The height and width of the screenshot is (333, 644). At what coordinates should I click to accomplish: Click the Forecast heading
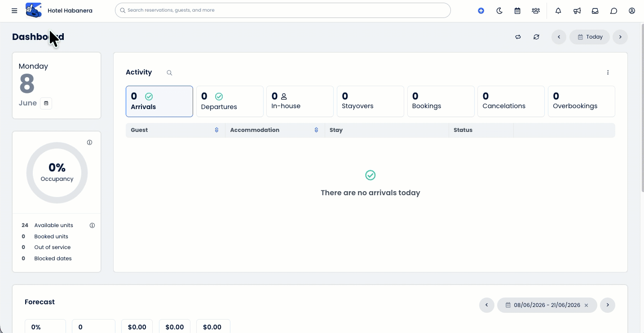pos(40,302)
